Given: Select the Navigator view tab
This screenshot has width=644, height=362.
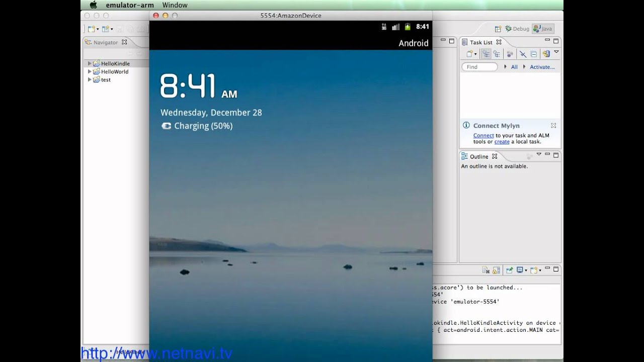Looking at the screenshot, I should 106,42.
